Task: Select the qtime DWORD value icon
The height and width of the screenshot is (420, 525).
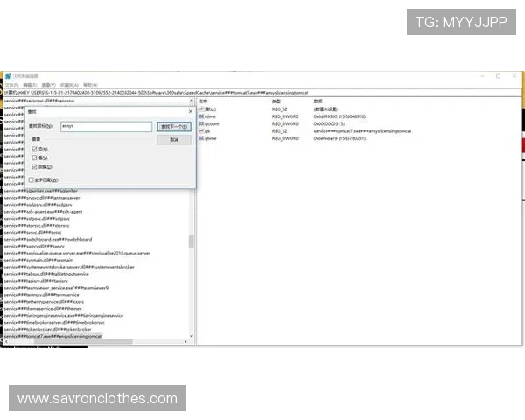Action: 201,137
